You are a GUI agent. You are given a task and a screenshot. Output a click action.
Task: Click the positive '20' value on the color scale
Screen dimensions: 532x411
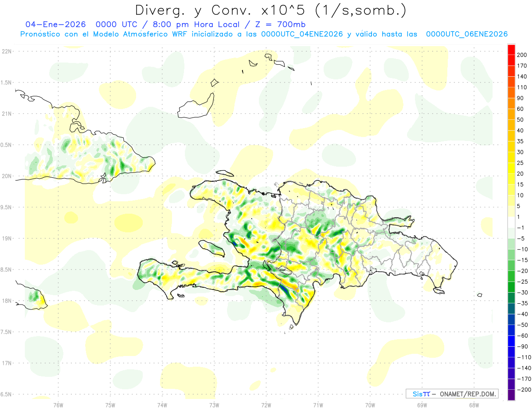click(x=520, y=174)
